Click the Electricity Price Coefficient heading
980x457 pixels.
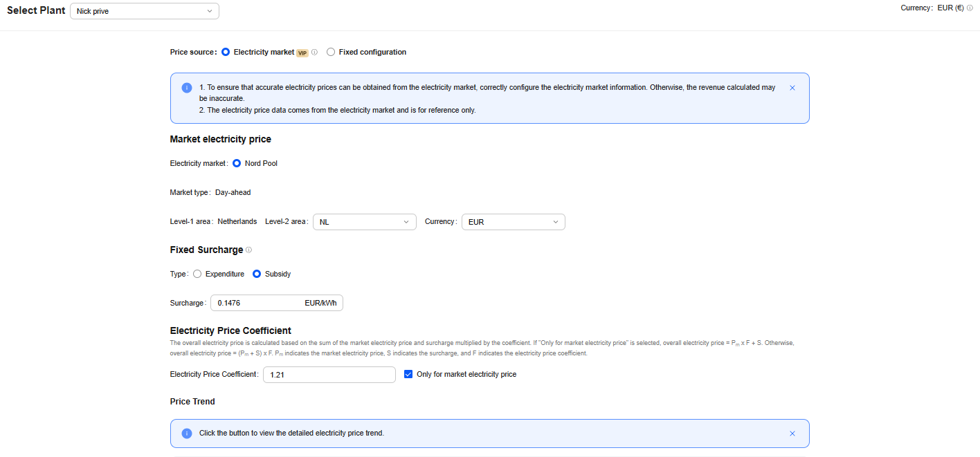coord(230,330)
